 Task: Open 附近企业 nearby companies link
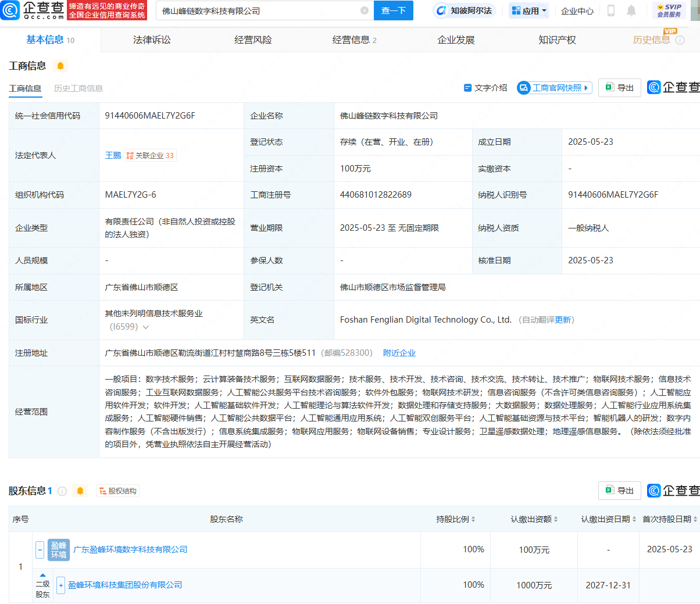pyautogui.click(x=399, y=353)
